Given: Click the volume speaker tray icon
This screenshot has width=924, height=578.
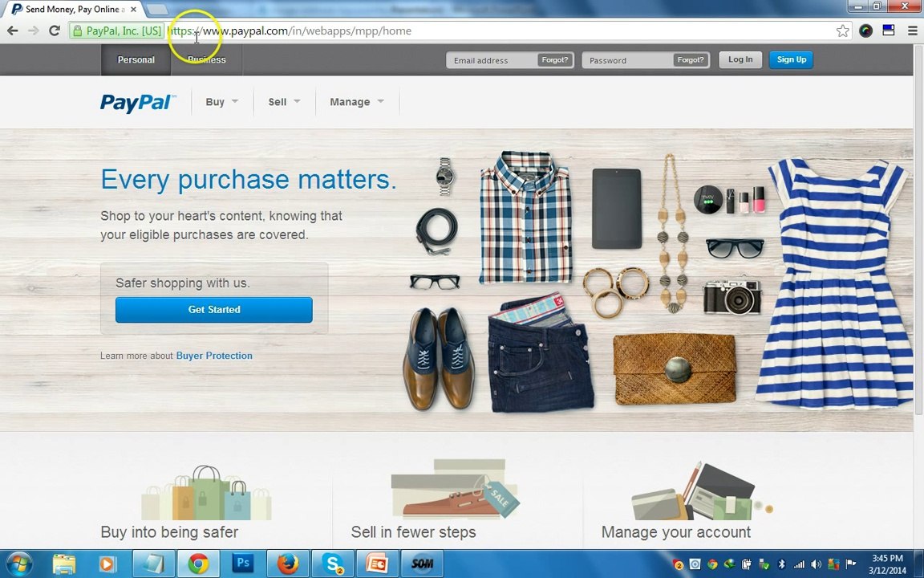Looking at the screenshot, I should click(817, 564).
